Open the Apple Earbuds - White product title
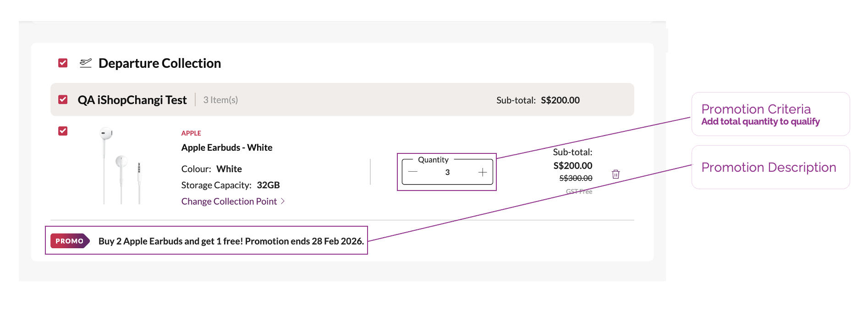The width and height of the screenshot is (868, 316). click(227, 147)
